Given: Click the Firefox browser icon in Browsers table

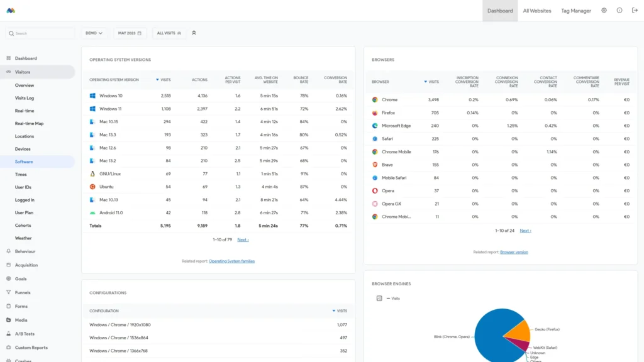Looking at the screenshot, I should point(375,113).
